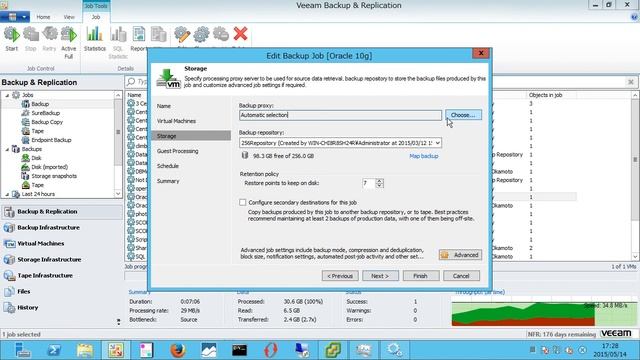This screenshot has width=640, height=360.
Task: Click the Edit job pencil-gear icon
Action: point(182,35)
